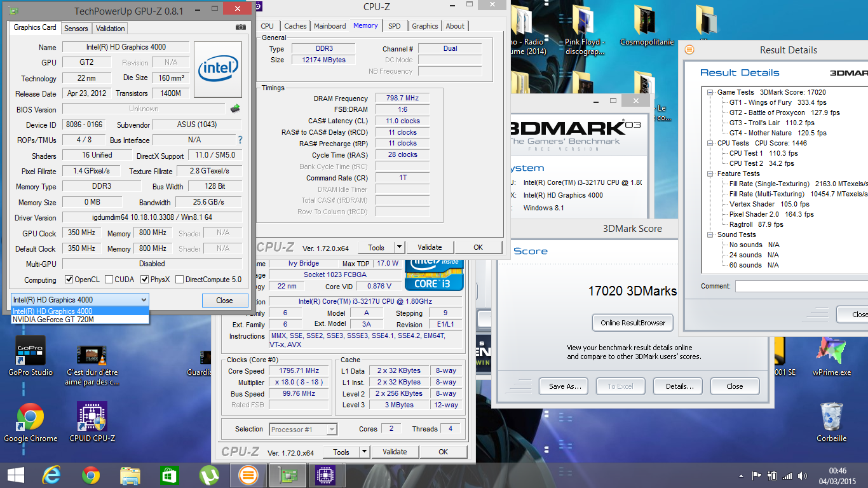Open the Graphics tab in CPU-Z

(425, 26)
